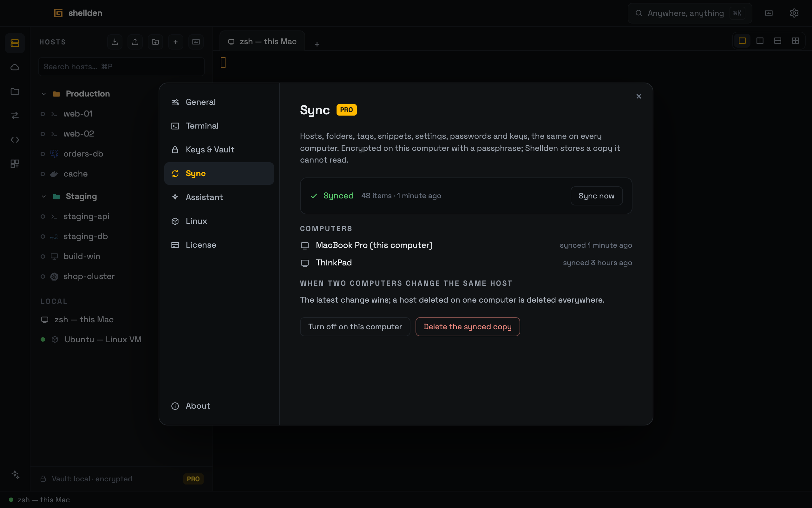812x508 pixels.
Task: Open the folder icon in left rail
Action: (x=15, y=91)
